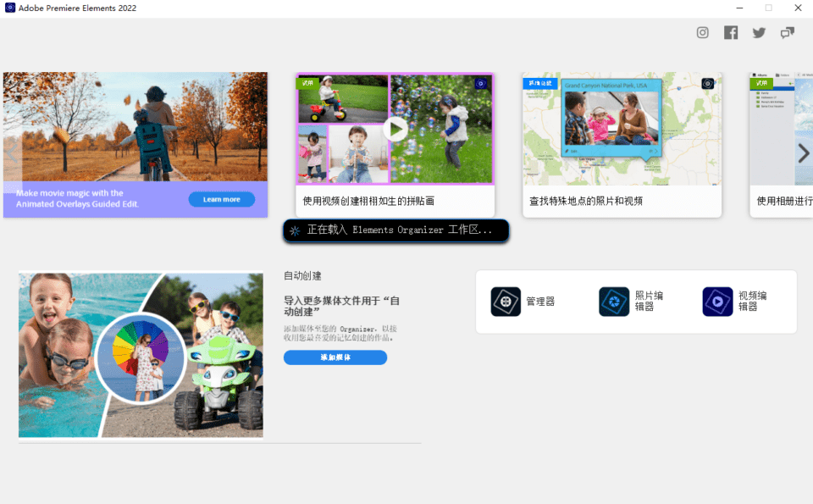Click the 添加媒体 button
This screenshot has height=504, width=813.
335,357
